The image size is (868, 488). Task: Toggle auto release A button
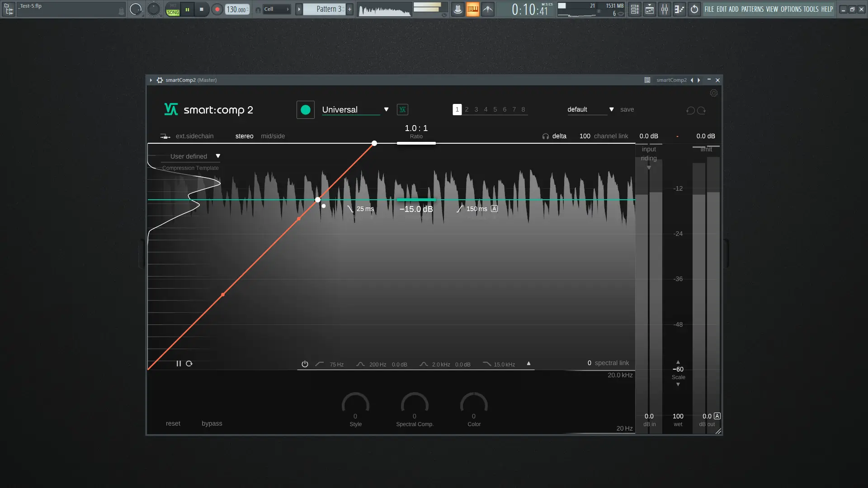click(x=494, y=209)
